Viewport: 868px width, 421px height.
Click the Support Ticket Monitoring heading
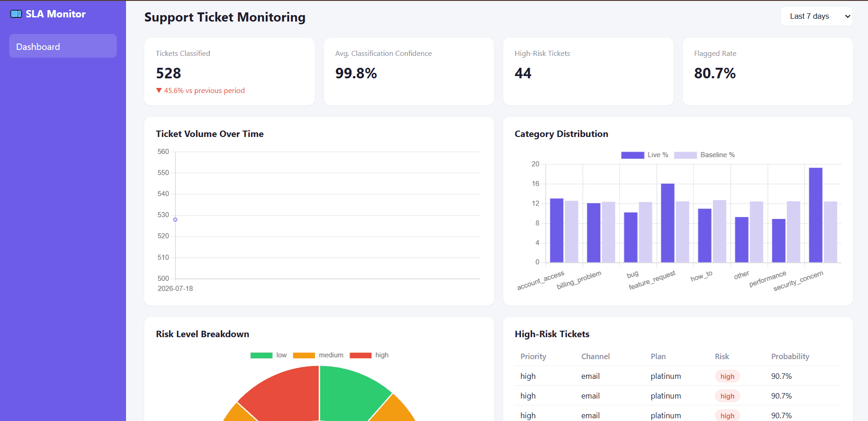[225, 17]
